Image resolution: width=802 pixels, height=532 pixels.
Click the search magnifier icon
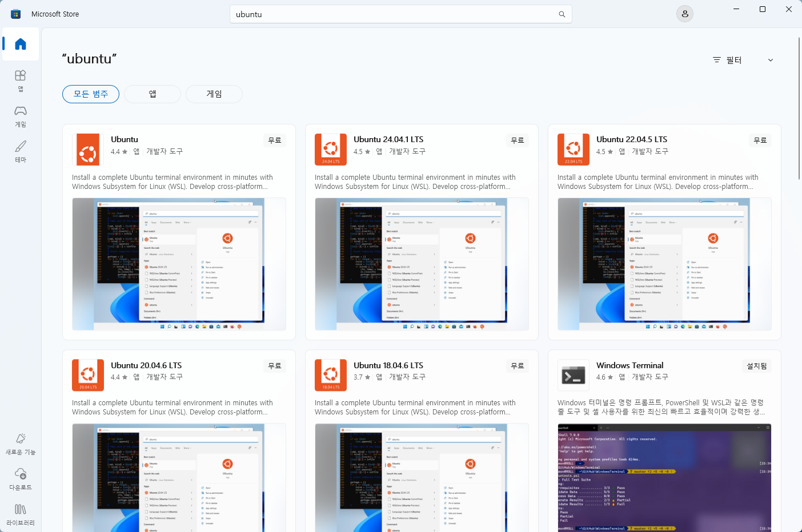(x=562, y=14)
